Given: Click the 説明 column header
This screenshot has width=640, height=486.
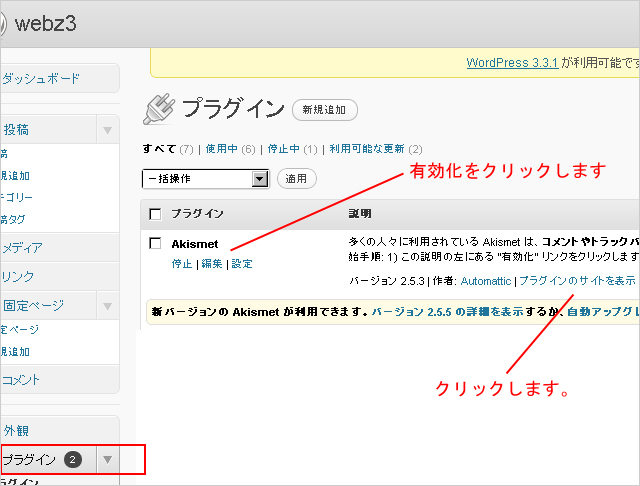Looking at the screenshot, I should 360,214.
